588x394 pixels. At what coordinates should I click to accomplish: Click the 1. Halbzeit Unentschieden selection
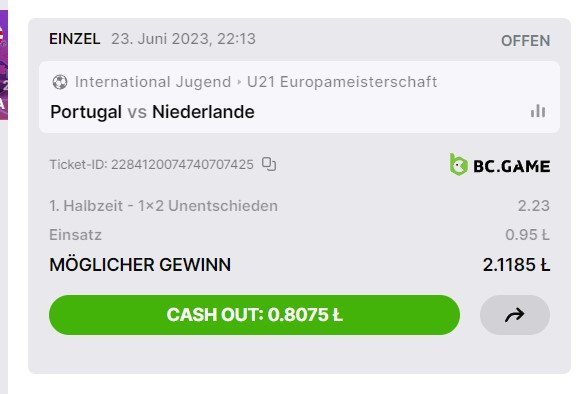[x=164, y=206]
